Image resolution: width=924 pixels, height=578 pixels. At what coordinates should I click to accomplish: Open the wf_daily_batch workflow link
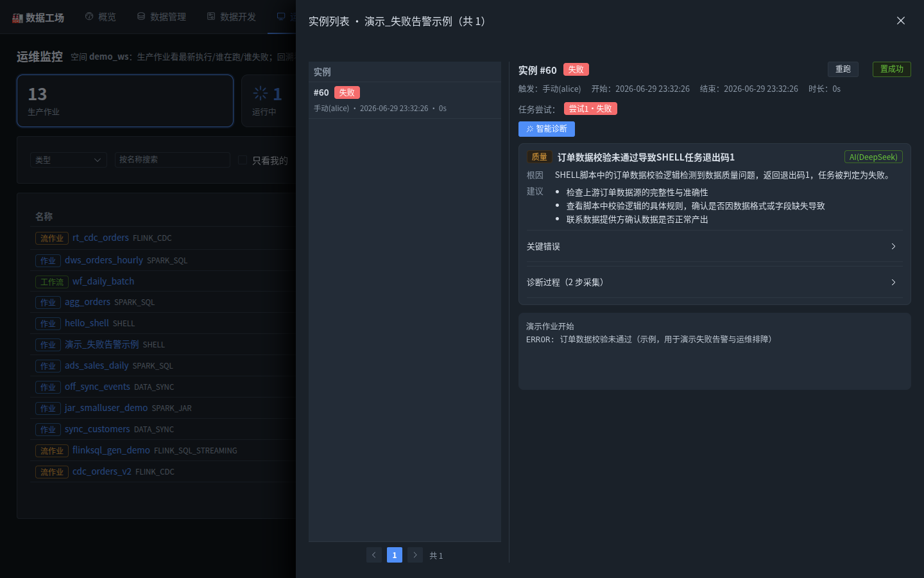(x=103, y=281)
